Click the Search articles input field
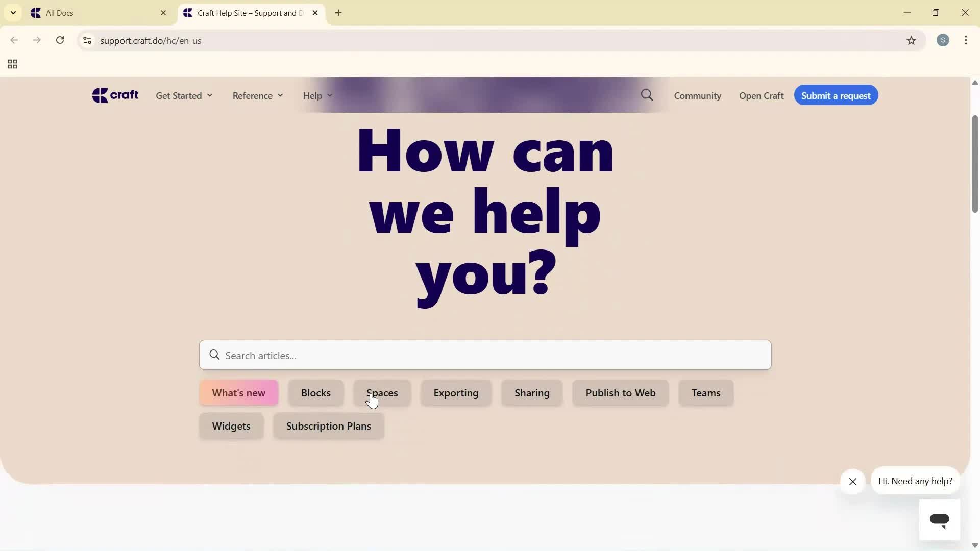980x551 pixels. 484,355
